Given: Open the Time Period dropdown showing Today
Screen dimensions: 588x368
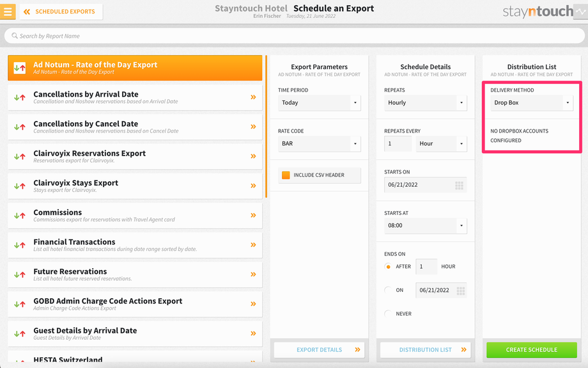Looking at the screenshot, I should tap(319, 102).
